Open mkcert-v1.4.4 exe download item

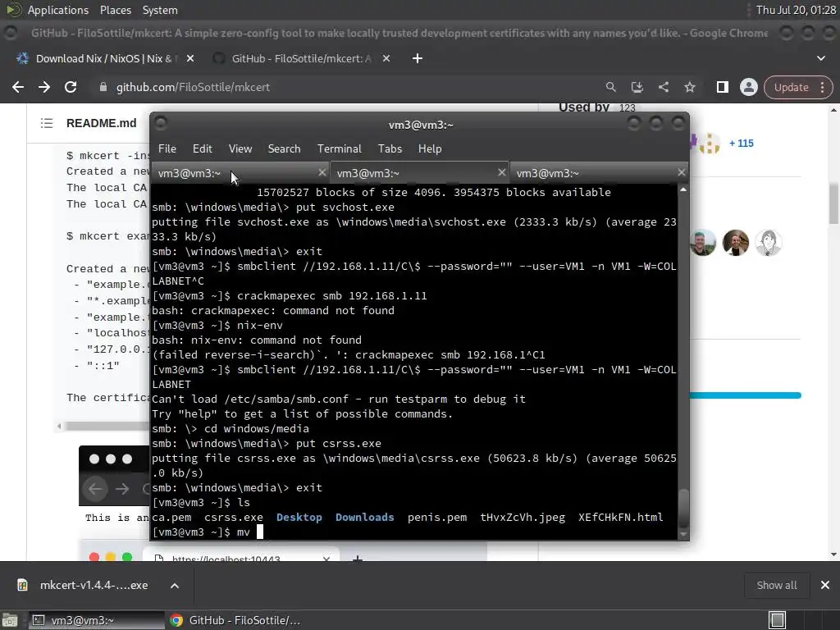(83, 585)
